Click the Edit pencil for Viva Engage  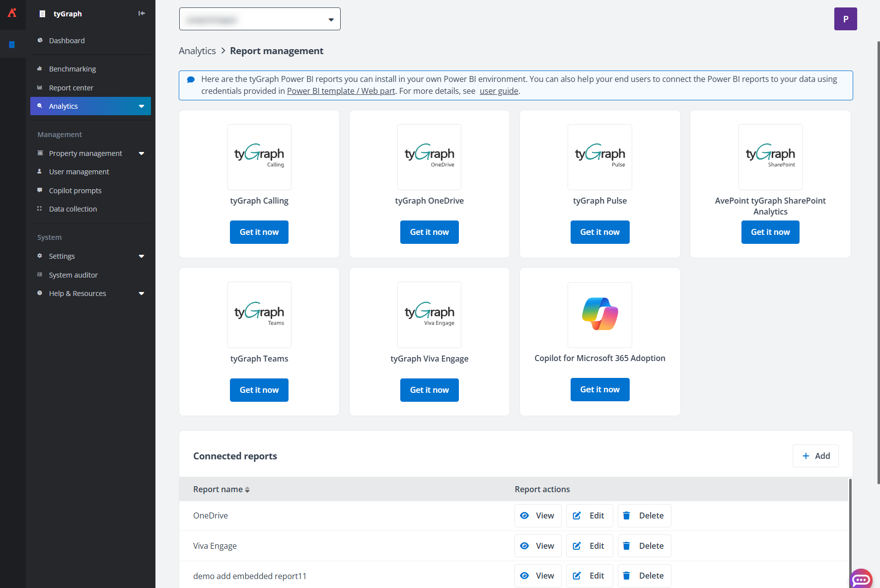(577, 545)
